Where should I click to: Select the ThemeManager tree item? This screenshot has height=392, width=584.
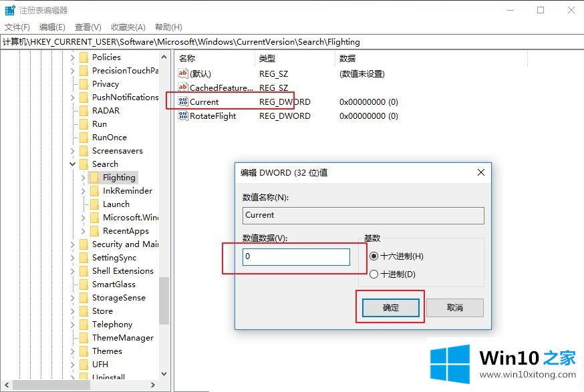[x=123, y=338]
